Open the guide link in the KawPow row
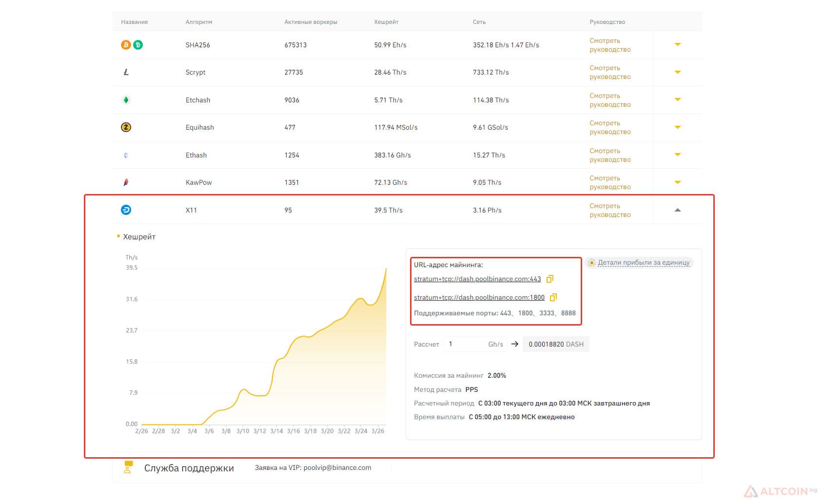The image size is (825, 504). point(610,182)
